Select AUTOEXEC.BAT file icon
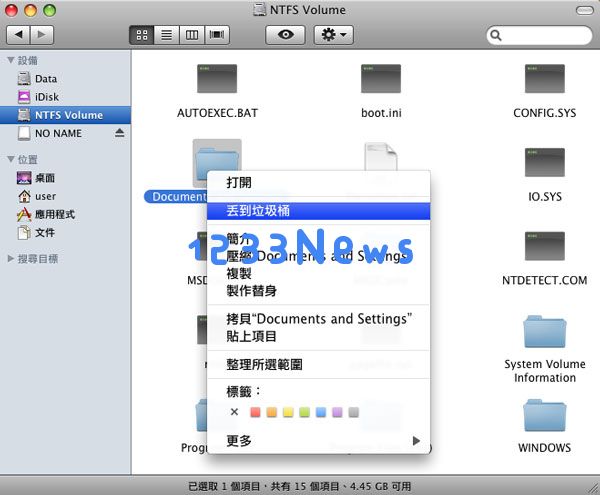 coord(217,79)
